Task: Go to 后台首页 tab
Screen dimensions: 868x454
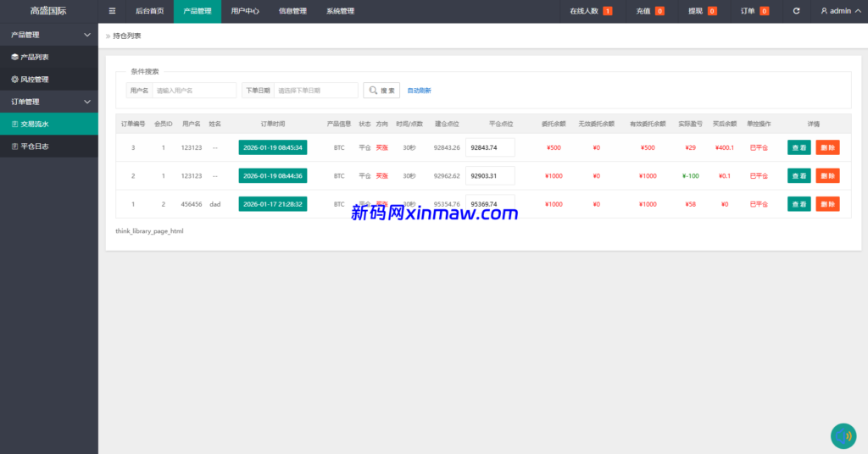Action: point(149,11)
